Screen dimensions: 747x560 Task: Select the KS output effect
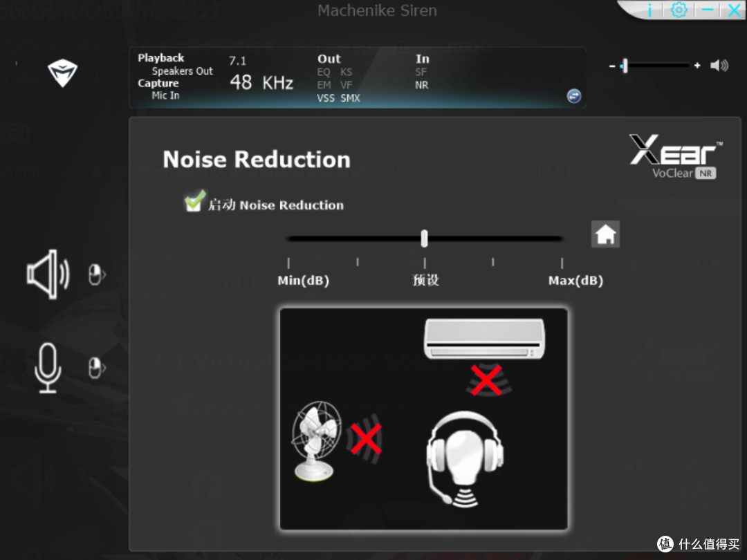pyautogui.click(x=347, y=72)
